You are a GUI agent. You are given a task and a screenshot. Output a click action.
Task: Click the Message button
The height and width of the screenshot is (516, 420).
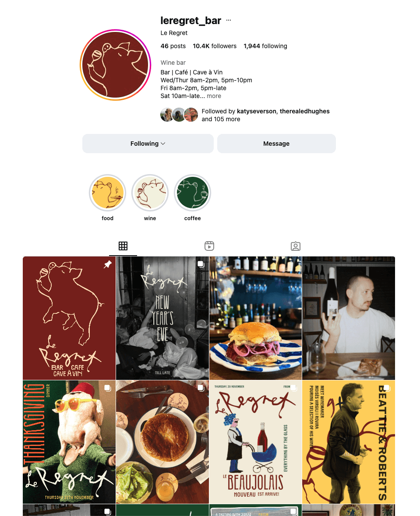click(276, 144)
